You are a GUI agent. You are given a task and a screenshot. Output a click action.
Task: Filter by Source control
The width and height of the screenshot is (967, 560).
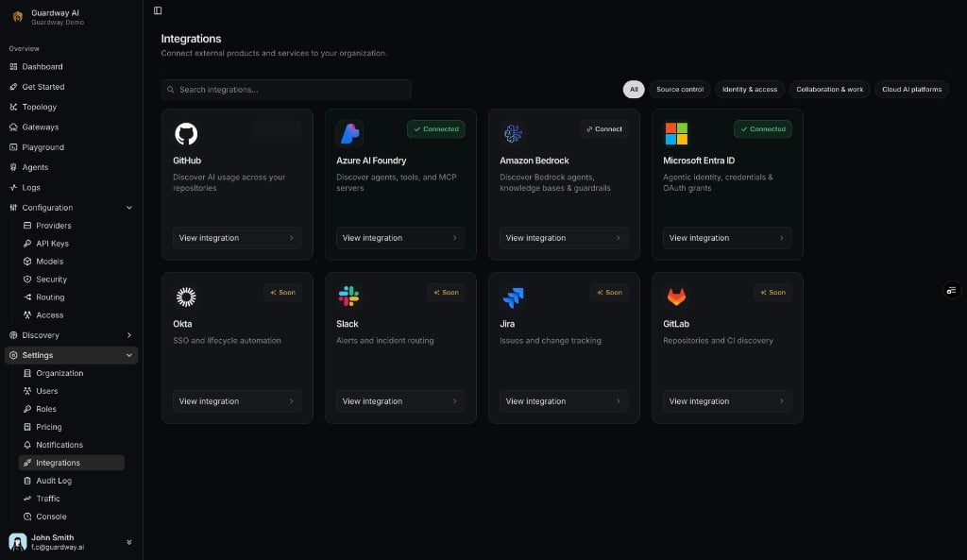680,90
